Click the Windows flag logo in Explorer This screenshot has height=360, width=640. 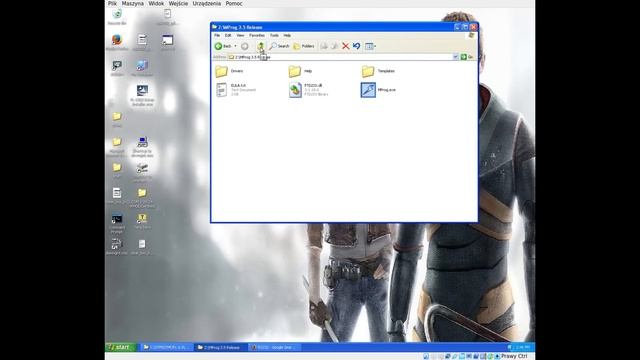tap(471, 36)
